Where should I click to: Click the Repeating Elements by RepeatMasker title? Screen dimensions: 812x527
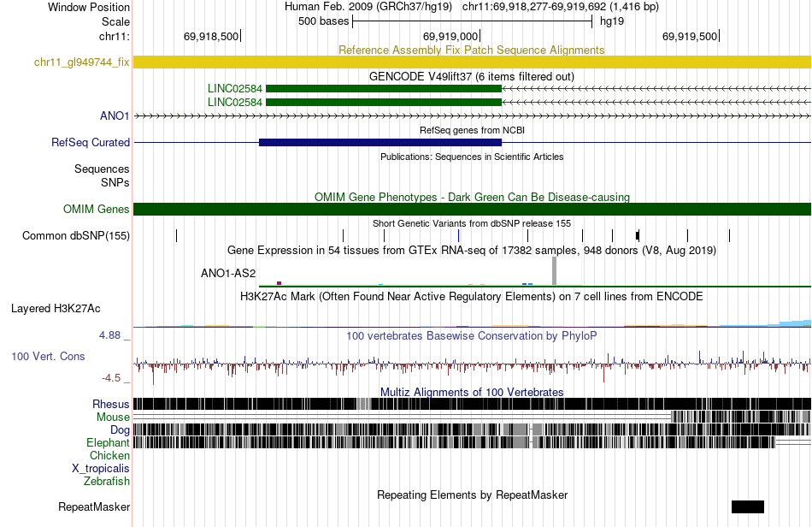click(x=473, y=494)
